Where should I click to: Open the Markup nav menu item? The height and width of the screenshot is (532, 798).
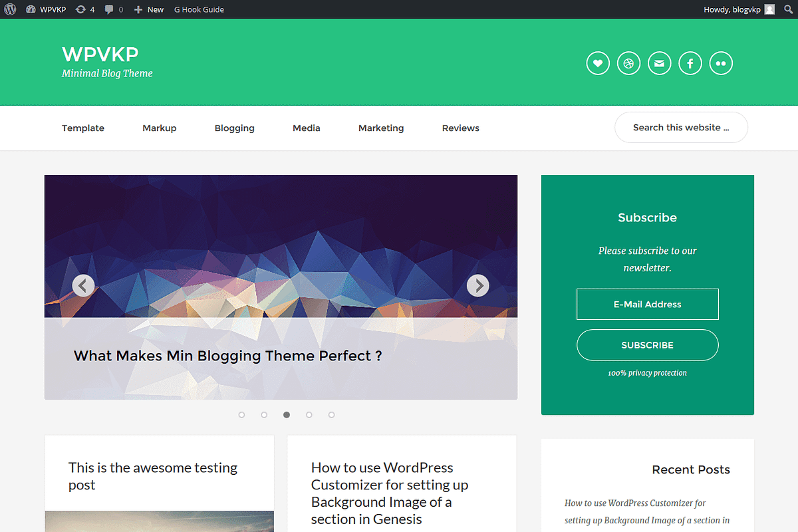[x=160, y=128]
